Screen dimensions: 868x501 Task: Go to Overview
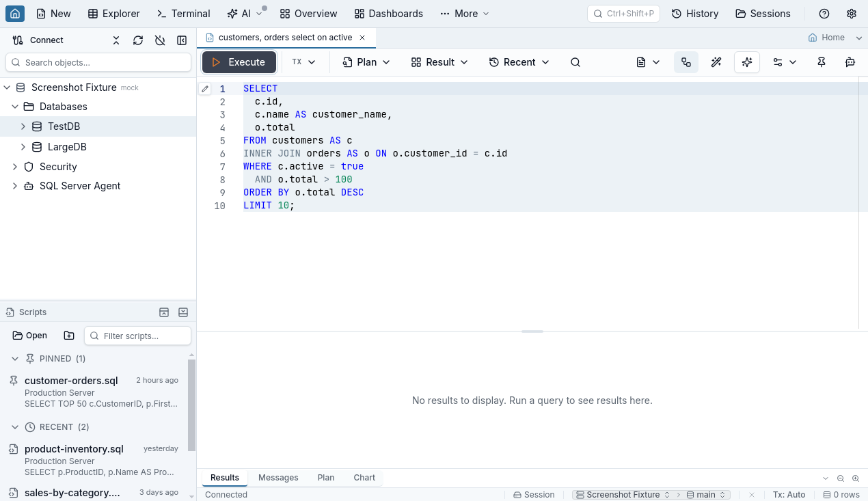pyautogui.click(x=309, y=14)
